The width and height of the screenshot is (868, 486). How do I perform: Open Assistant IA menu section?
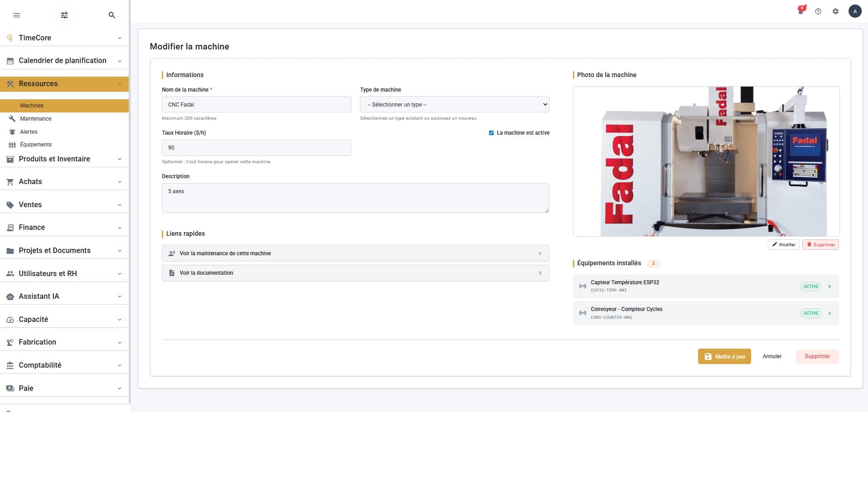coord(64,296)
